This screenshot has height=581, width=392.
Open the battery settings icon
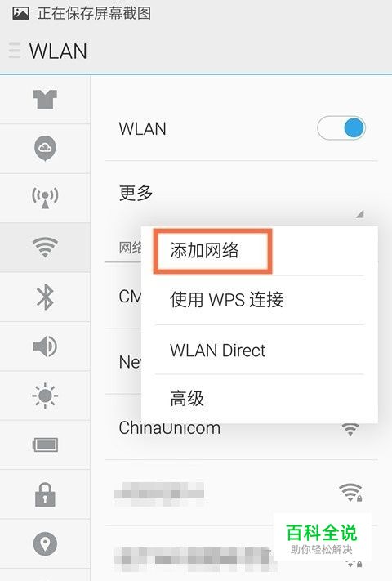[x=45, y=445]
